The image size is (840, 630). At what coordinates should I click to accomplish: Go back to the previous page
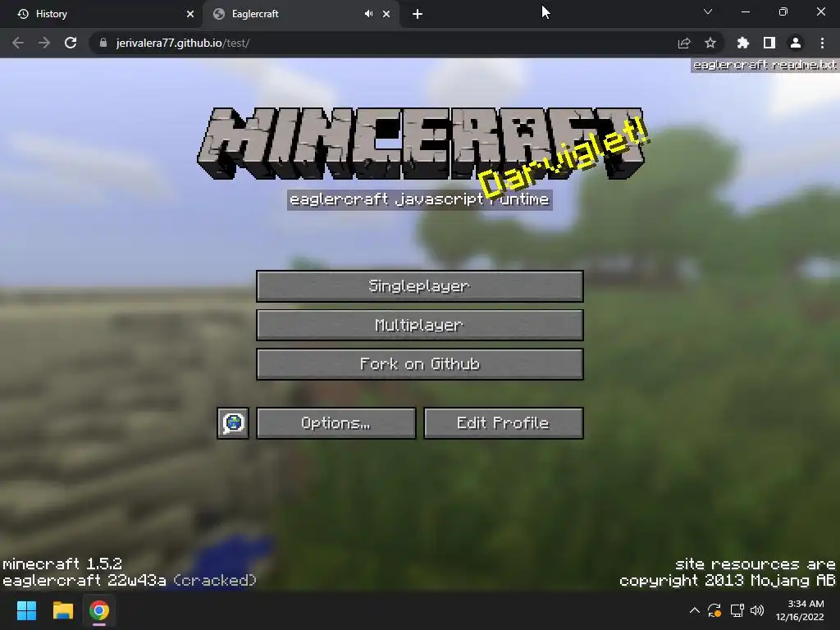click(18, 43)
